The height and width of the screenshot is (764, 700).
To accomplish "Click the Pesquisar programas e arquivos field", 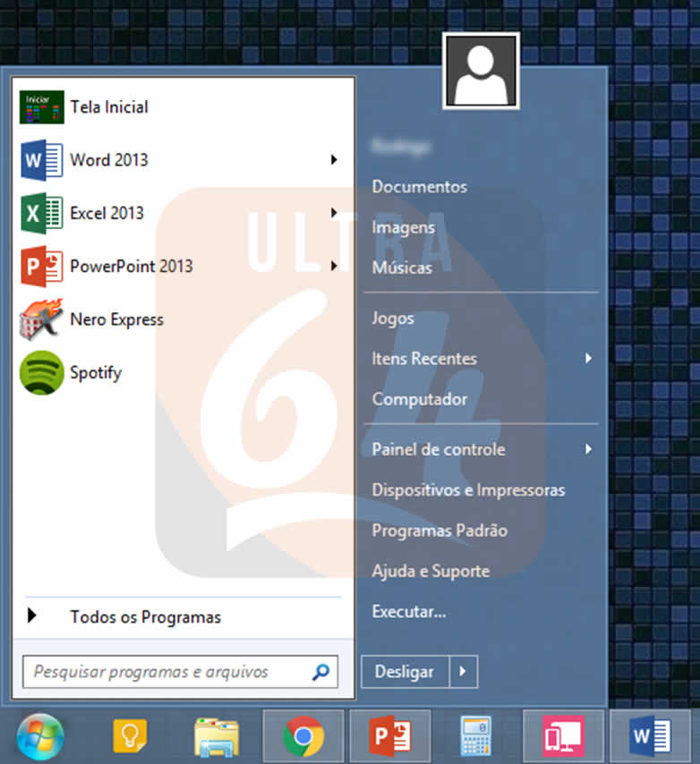I will (166, 672).
